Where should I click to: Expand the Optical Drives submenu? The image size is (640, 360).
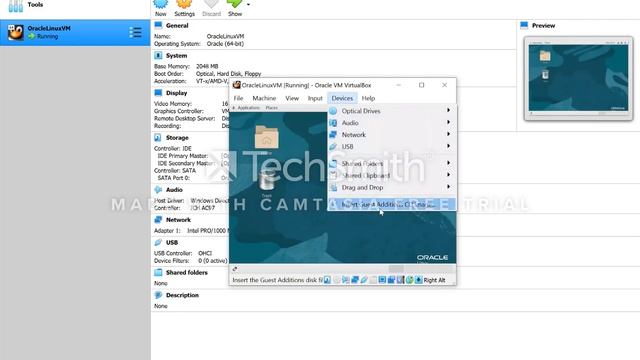(392, 111)
